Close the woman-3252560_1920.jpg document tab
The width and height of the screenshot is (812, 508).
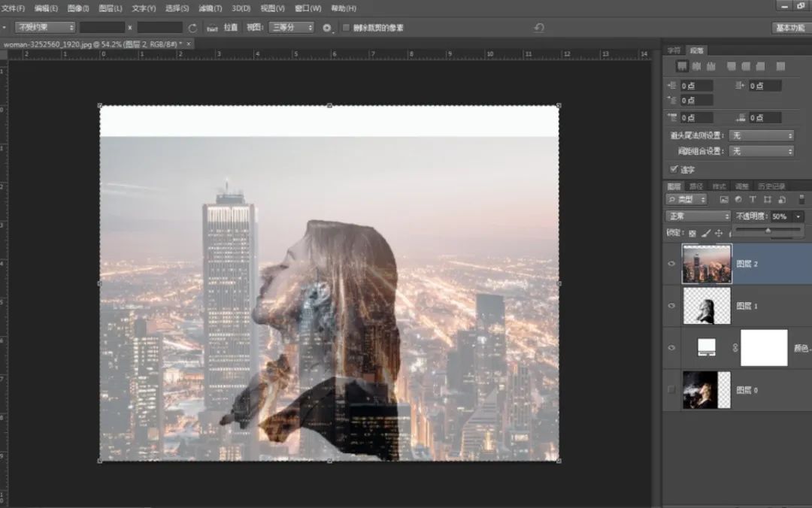click(189, 44)
